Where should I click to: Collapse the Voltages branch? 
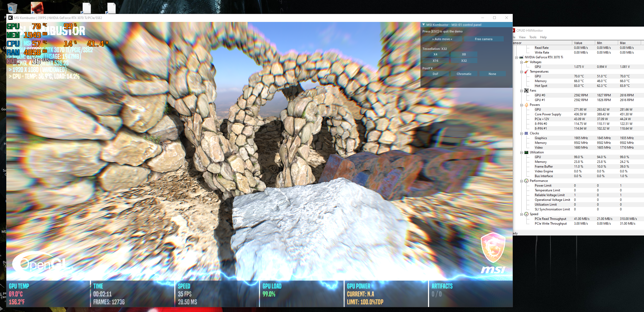(521, 62)
